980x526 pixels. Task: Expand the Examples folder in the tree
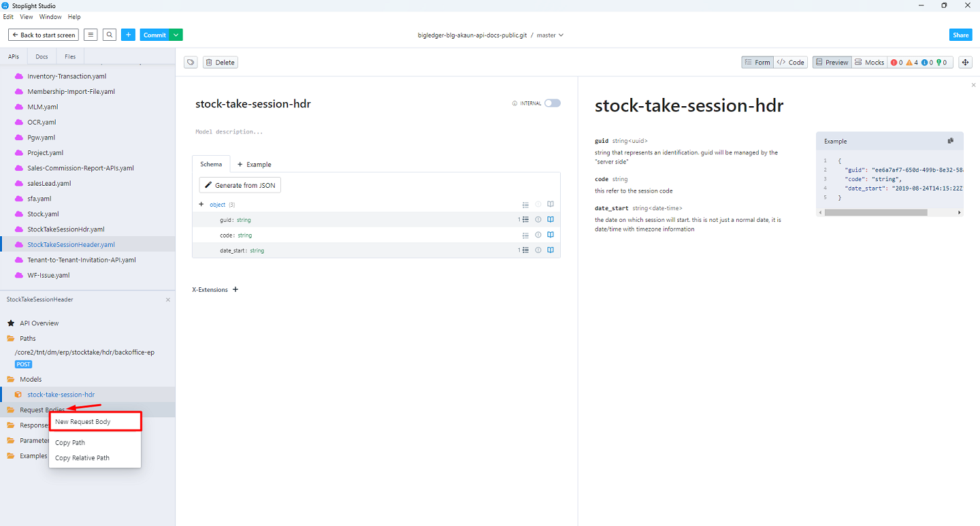(x=33, y=456)
